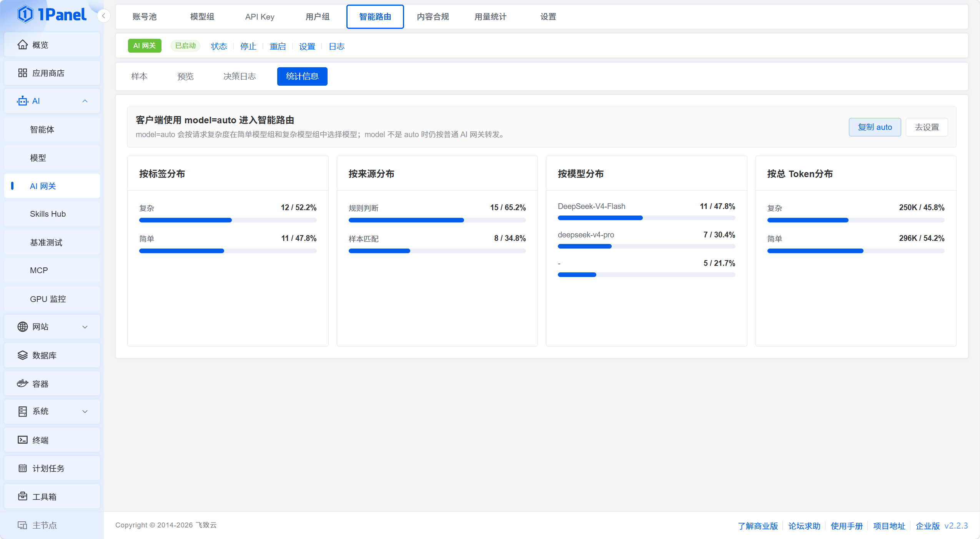Click value 5 / 21.7%

coord(719,263)
